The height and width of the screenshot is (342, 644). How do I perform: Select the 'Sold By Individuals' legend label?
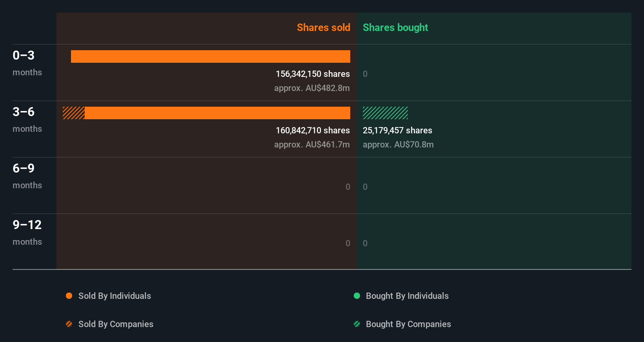115,296
